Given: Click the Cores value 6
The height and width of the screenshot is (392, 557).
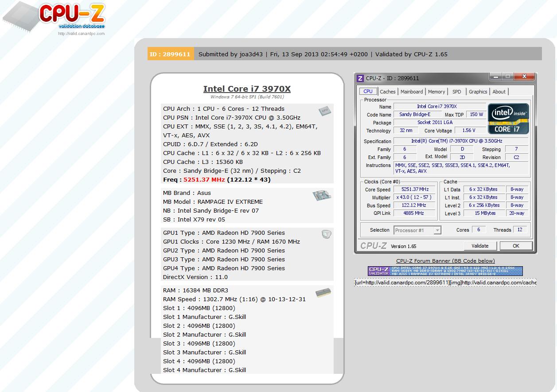Looking at the screenshot, I should [x=478, y=229].
